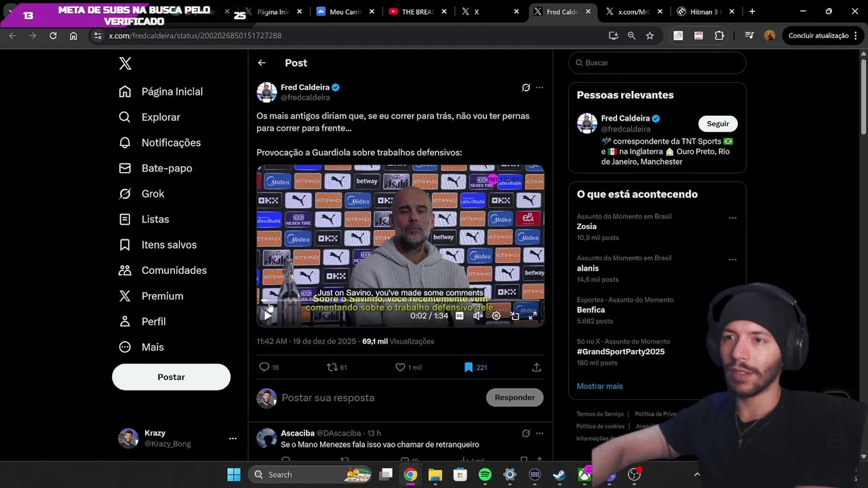Open the Krazy account options menu
This screenshot has width=868, height=488.
click(x=233, y=439)
